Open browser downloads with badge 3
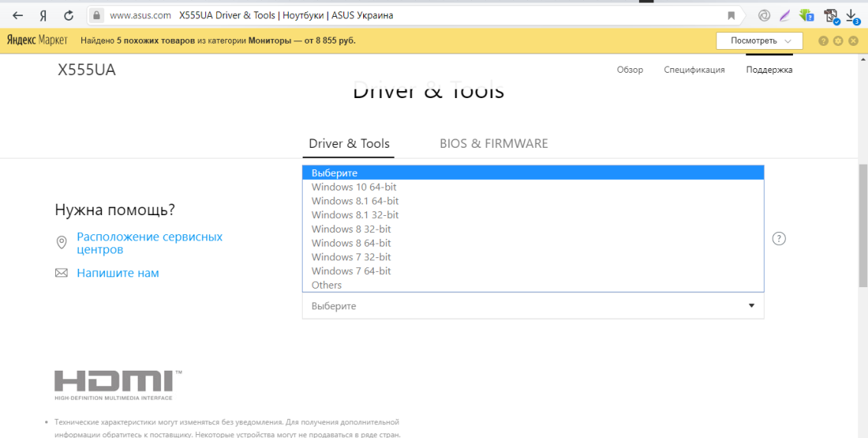Image resolution: width=868 pixels, height=438 pixels. coord(853,16)
